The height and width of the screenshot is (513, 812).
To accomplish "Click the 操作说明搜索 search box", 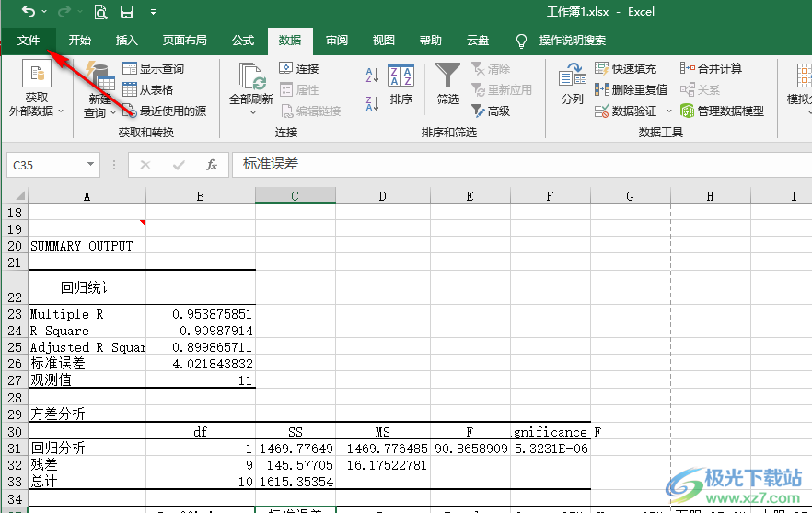I will [x=561, y=41].
